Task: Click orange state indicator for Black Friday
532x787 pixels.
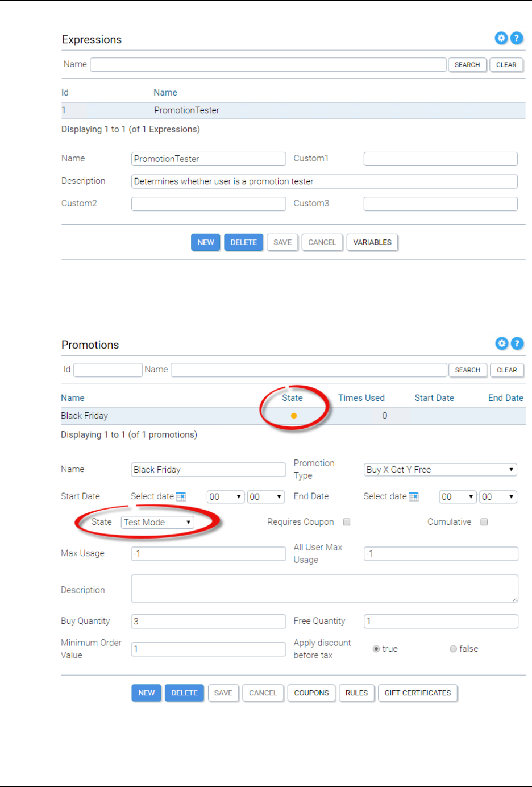Action: [294, 416]
